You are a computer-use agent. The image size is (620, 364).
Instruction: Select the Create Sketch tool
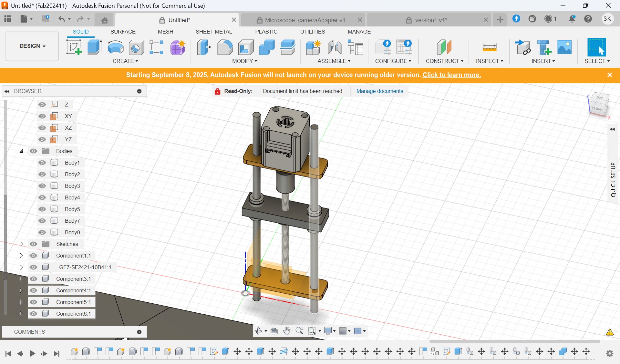74,47
